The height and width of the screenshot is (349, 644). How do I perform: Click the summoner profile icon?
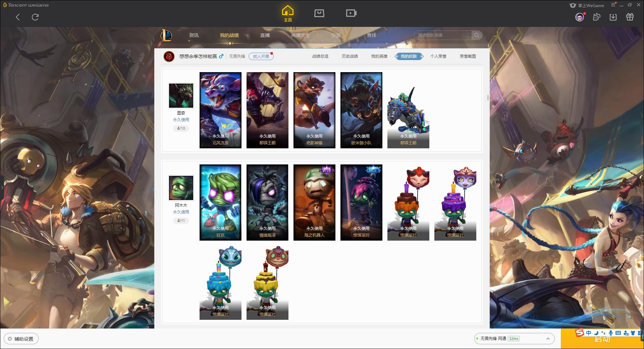point(169,56)
